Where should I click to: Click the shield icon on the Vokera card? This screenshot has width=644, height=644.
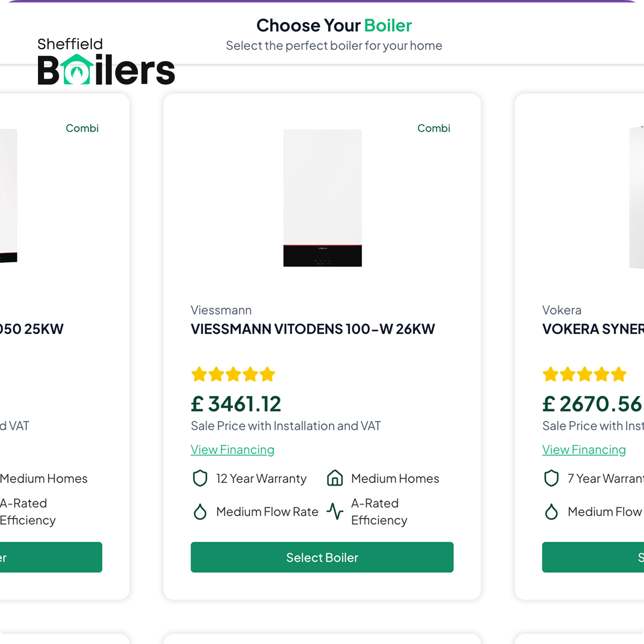pyautogui.click(x=551, y=479)
